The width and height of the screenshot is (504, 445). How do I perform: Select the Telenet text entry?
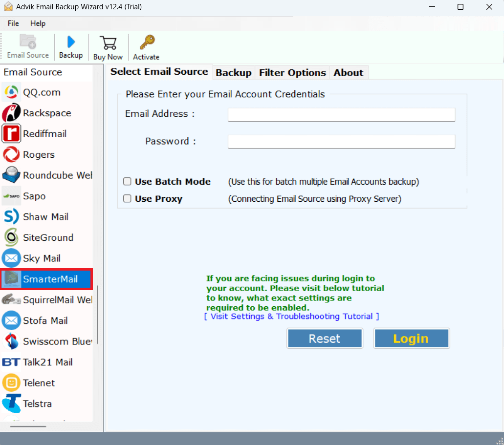[x=39, y=383]
